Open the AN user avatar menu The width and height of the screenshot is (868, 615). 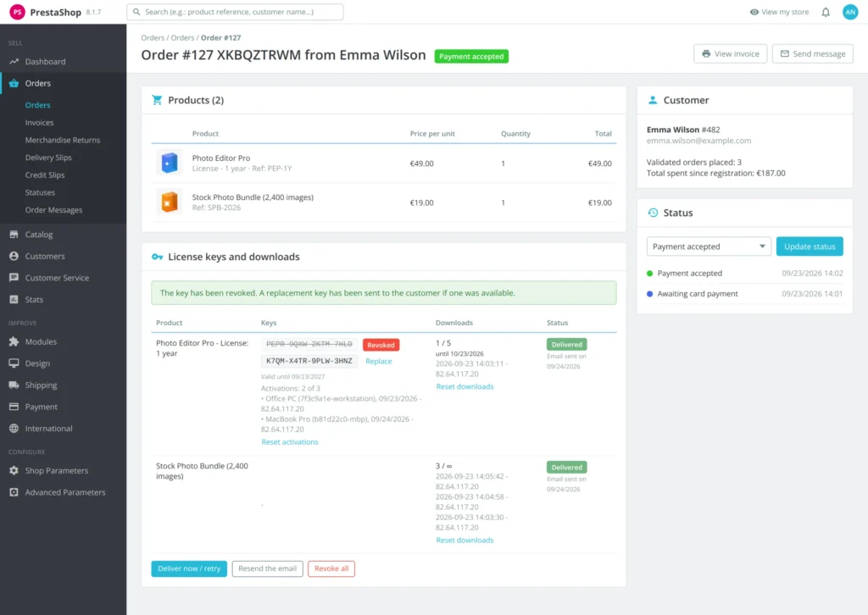tap(850, 12)
